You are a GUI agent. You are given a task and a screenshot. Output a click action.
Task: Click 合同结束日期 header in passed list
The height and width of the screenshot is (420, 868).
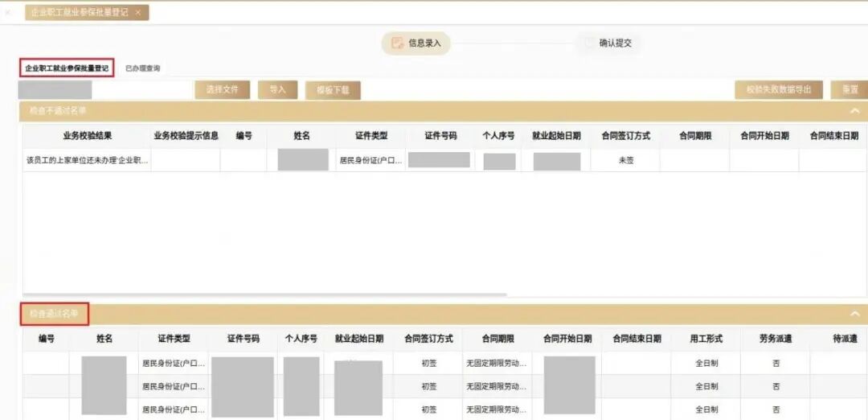pos(637,339)
